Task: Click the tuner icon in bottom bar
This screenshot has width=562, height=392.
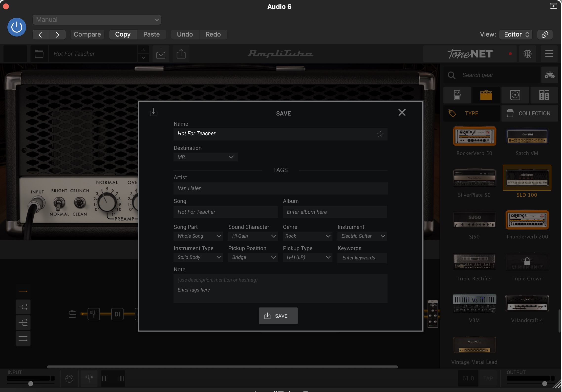Action: (89, 378)
